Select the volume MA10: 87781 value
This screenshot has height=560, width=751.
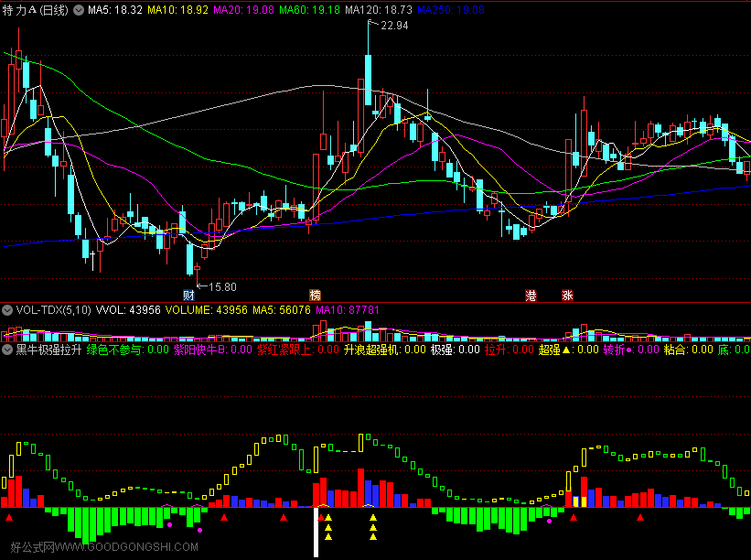coord(348,310)
